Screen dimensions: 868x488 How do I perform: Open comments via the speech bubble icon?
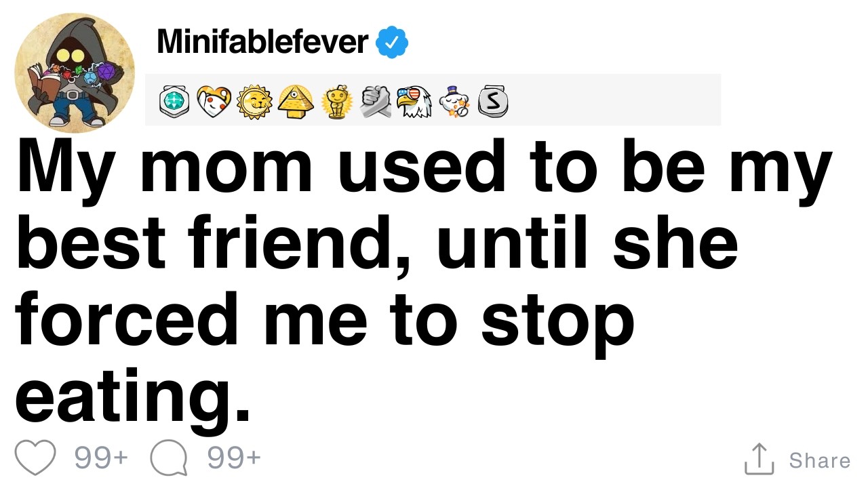[x=168, y=460]
